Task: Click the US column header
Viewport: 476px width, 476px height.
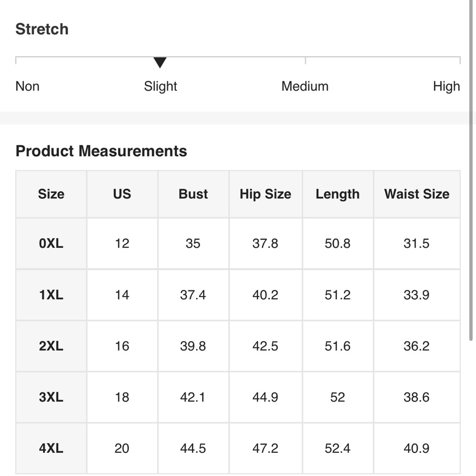Action: pos(122,194)
